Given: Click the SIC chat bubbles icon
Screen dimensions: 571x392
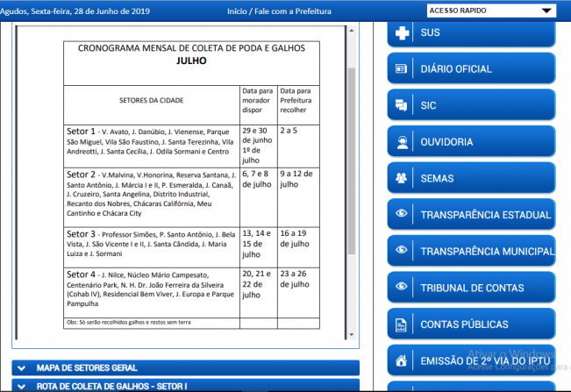Looking at the screenshot, I should click(x=402, y=105).
